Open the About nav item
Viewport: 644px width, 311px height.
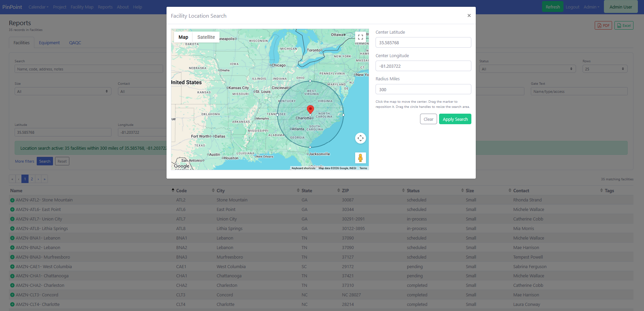pos(123,7)
